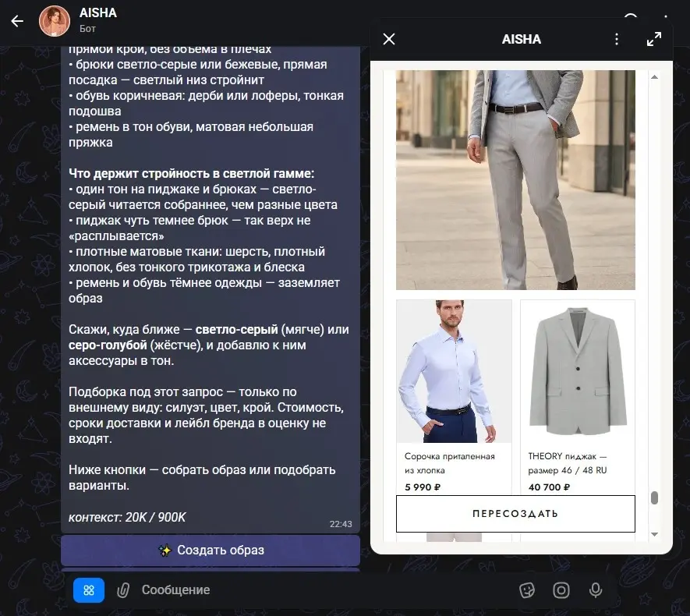Viewport: 690px width, 616px height.
Task: Click the Создать образ button
Action: 211,550
